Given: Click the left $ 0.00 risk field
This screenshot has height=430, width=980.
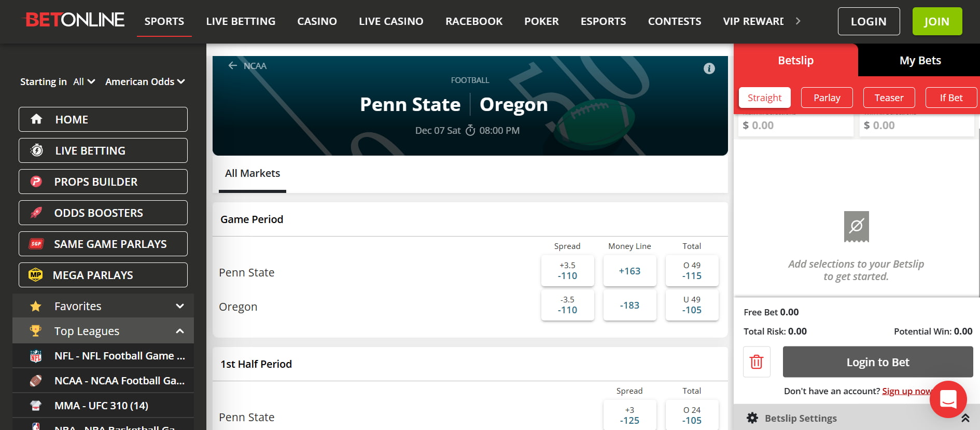Looking at the screenshot, I should [x=796, y=126].
